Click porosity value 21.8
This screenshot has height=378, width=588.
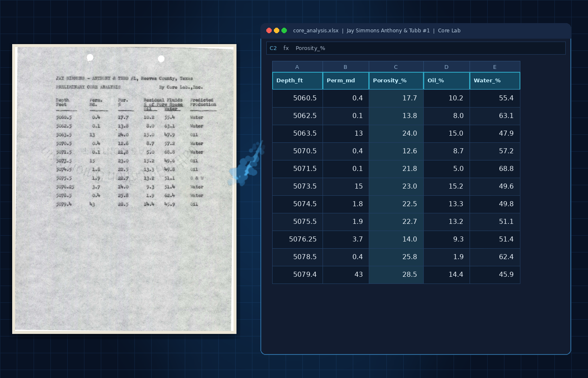point(396,169)
